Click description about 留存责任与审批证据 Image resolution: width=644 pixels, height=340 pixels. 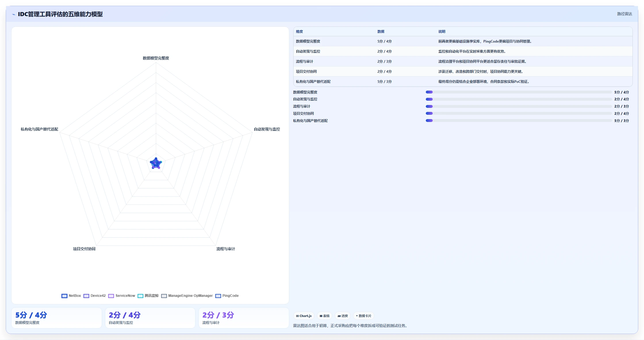coord(482,62)
